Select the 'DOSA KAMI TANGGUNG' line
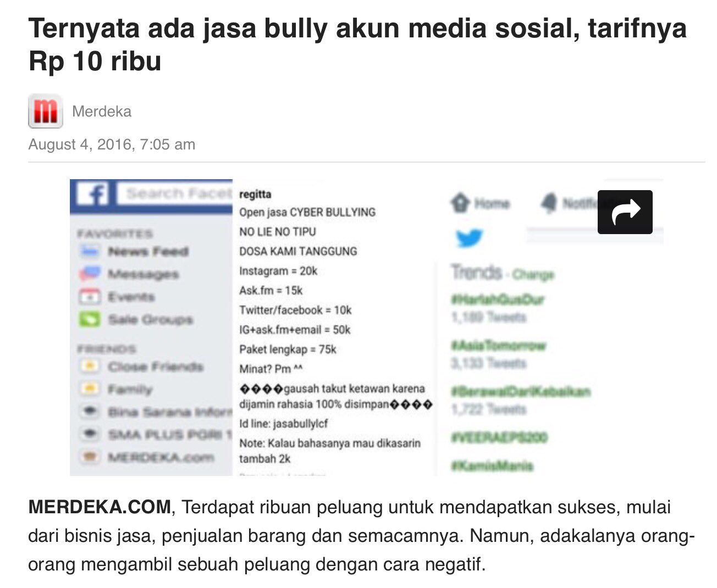This screenshot has height=588, width=717. coord(298,252)
